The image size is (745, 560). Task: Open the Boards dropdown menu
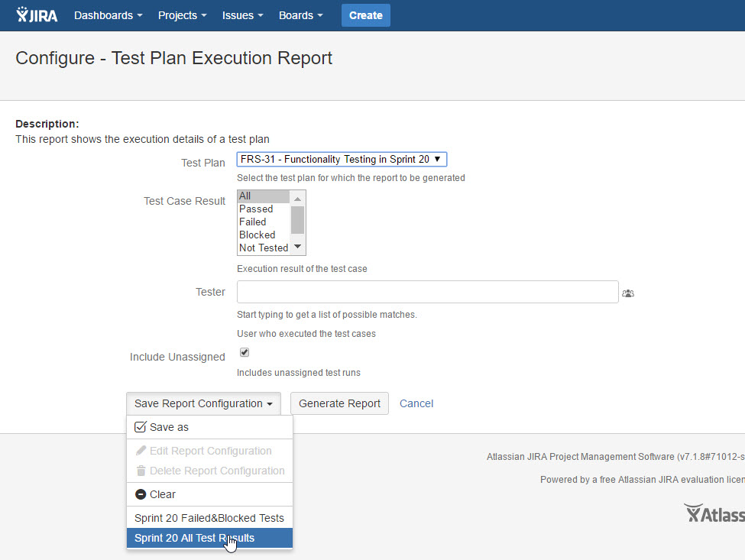click(x=300, y=15)
